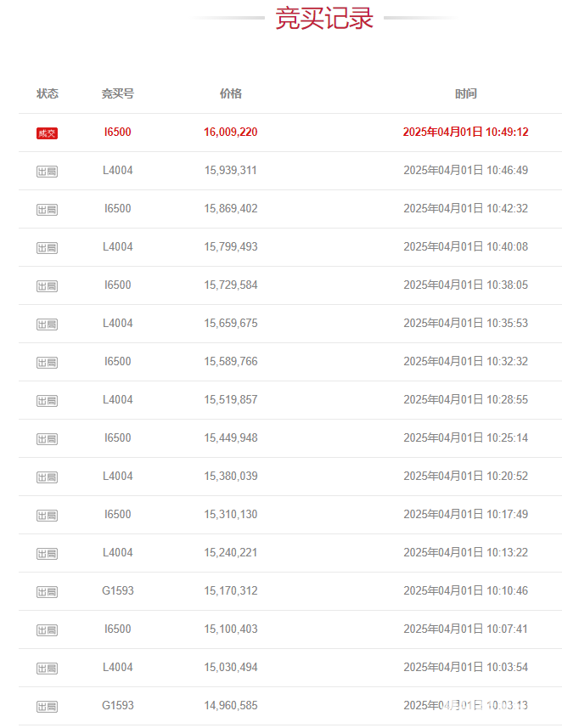The width and height of the screenshot is (562, 728).
Task: Click the 竞买号 column header
Action: (x=118, y=93)
